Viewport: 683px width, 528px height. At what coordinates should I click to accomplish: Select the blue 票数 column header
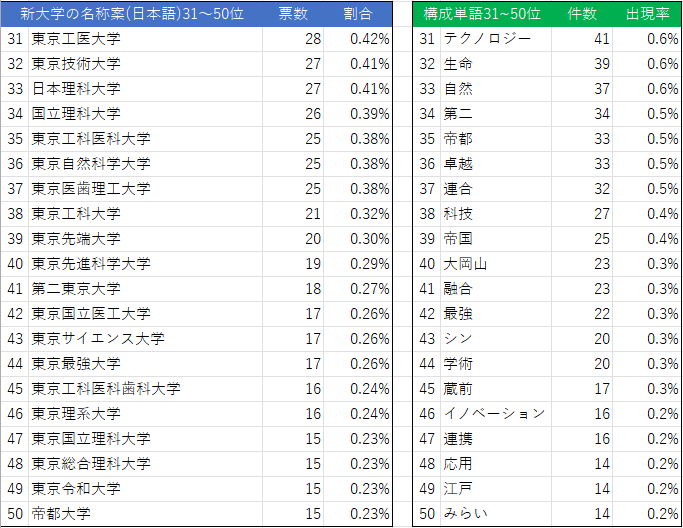click(x=293, y=14)
